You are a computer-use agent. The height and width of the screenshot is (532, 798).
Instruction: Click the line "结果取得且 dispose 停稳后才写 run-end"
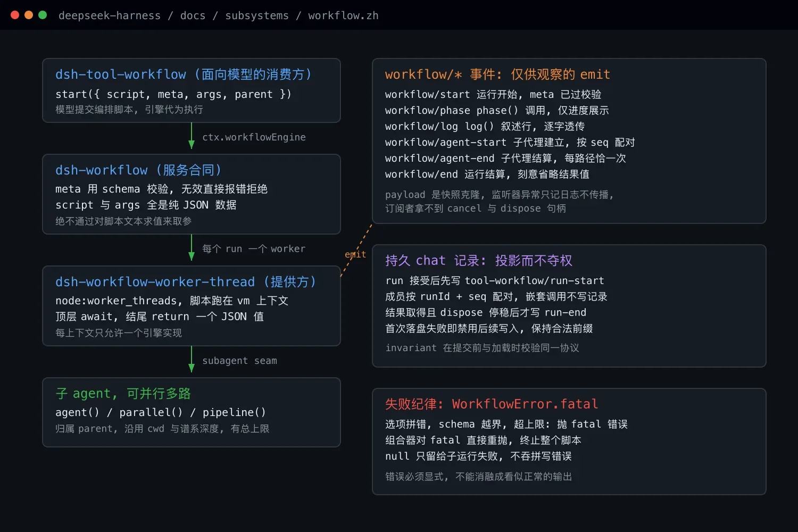point(486,312)
